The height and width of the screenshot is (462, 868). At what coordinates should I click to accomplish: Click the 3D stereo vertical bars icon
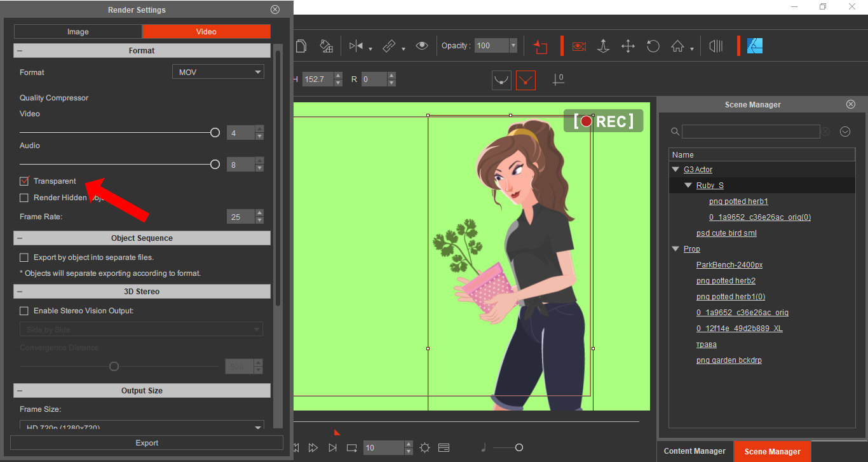pos(716,46)
